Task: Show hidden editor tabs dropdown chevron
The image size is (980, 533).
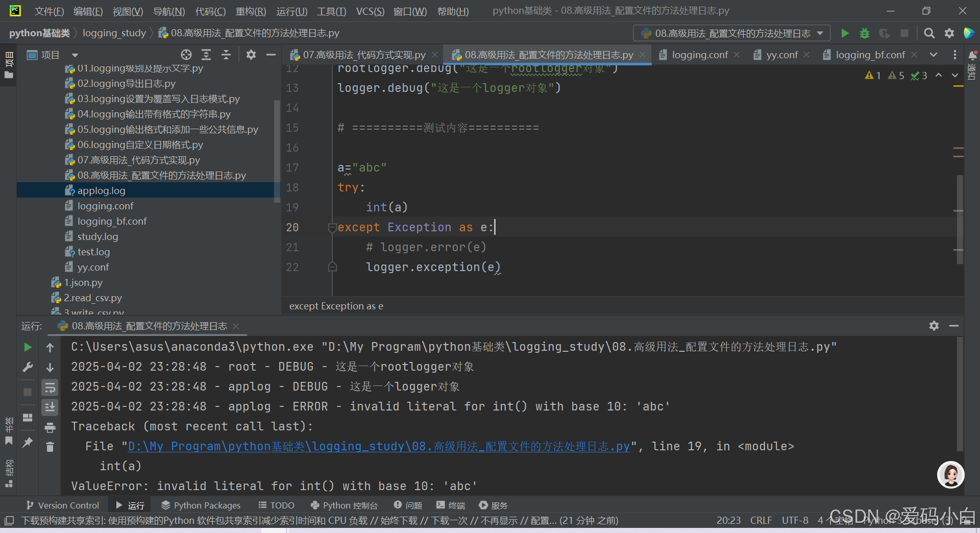Action: (x=934, y=55)
